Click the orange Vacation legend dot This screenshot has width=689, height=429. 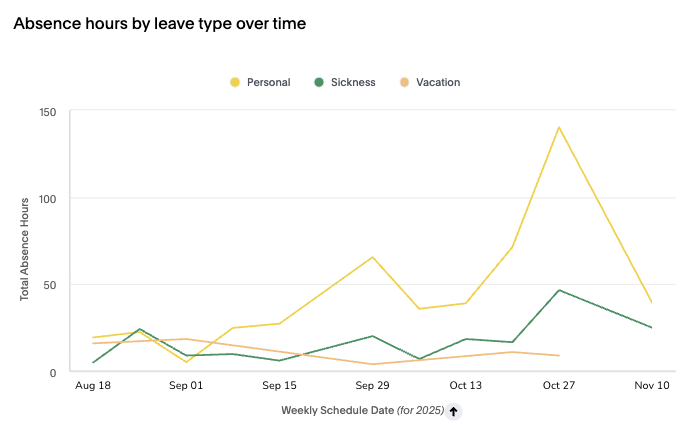404,82
